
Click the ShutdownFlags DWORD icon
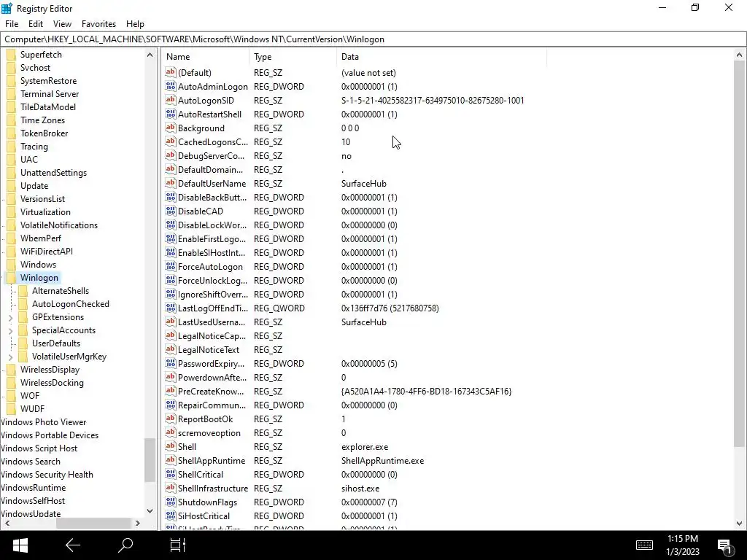coord(171,502)
